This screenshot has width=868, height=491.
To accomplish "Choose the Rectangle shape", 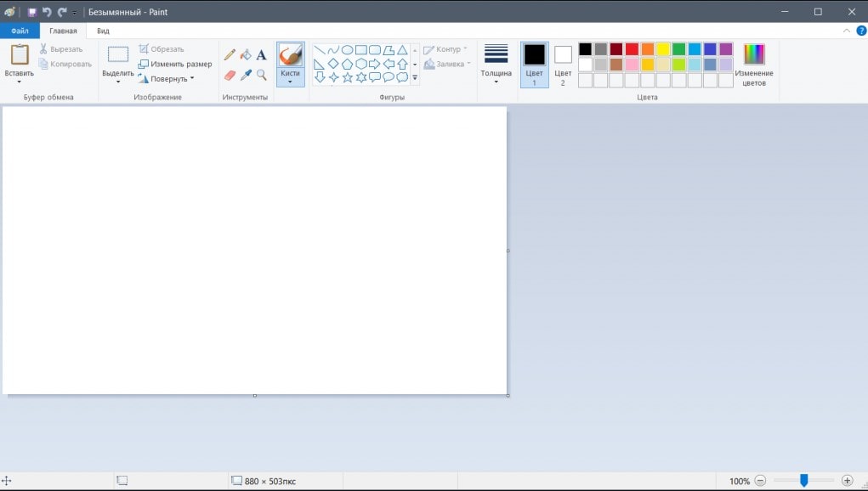I will point(361,50).
